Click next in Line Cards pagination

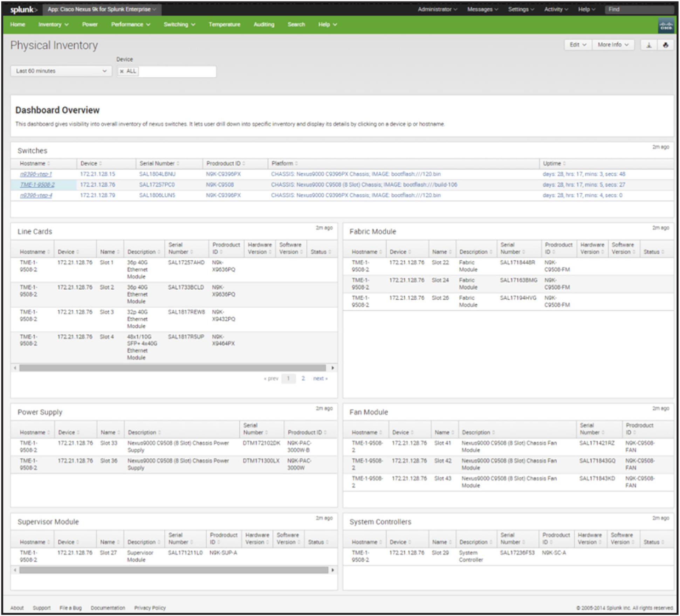(x=320, y=379)
